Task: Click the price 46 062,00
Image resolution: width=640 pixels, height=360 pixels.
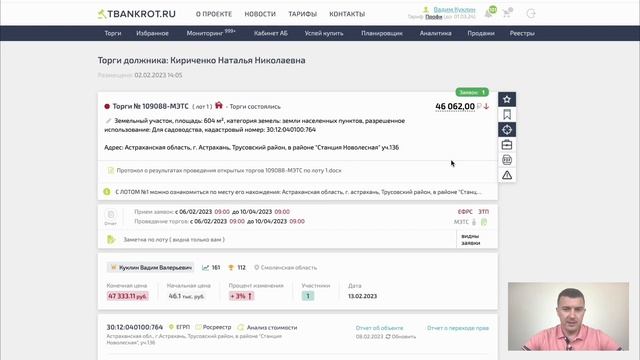Action: 455,107
